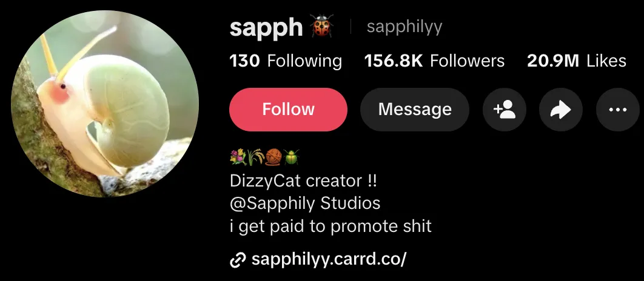Click the @Sapphily Studios mention

tap(305, 203)
